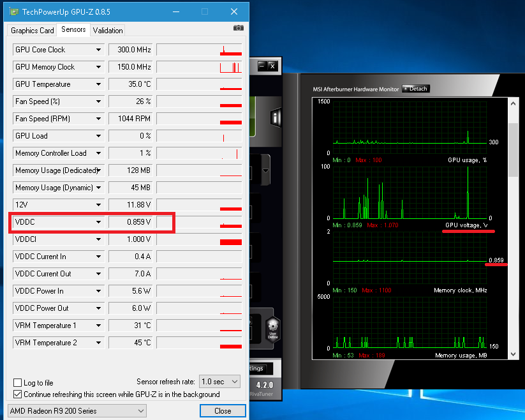Click the GPU usage graph in Afterburner
Screen dimensions: 525x420
click(410, 193)
